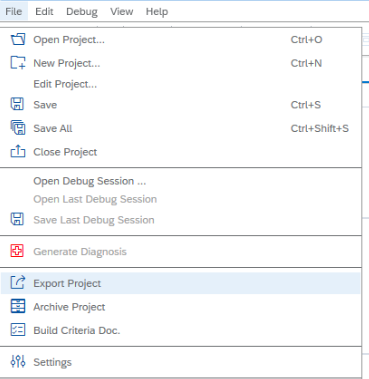Click the Archive Project cabinet icon
This screenshot has height=379, width=369.
click(18, 306)
